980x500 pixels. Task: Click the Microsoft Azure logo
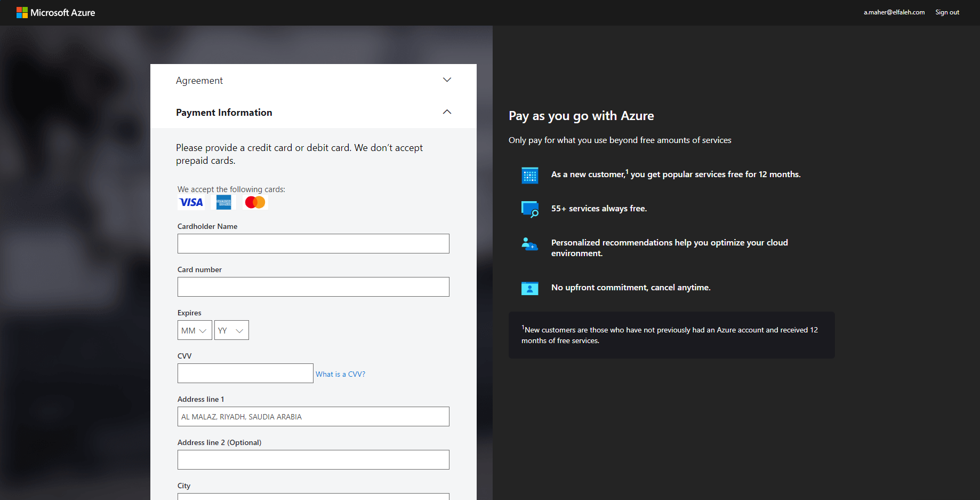[x=56, y=12]
